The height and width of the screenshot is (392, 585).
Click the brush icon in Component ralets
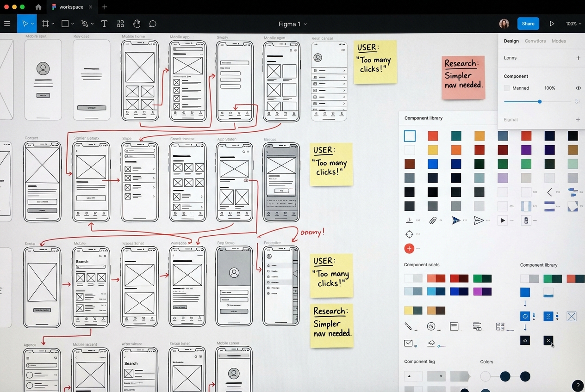click(x=408, y=326)
